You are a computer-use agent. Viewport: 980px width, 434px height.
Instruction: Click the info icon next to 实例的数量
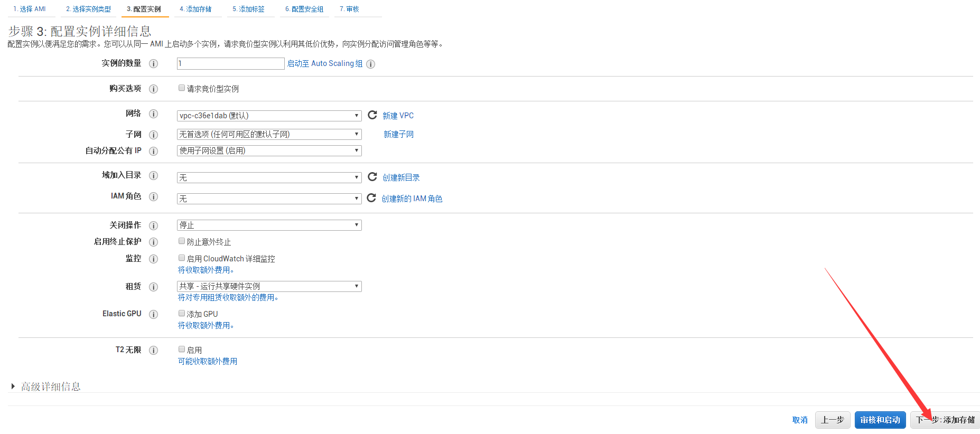[153, 64]
